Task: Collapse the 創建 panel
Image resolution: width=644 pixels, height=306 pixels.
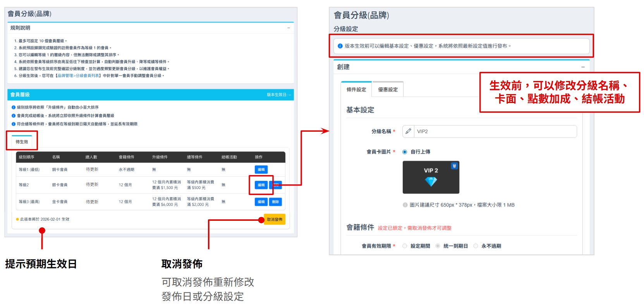Action: (x=583, y=67)
